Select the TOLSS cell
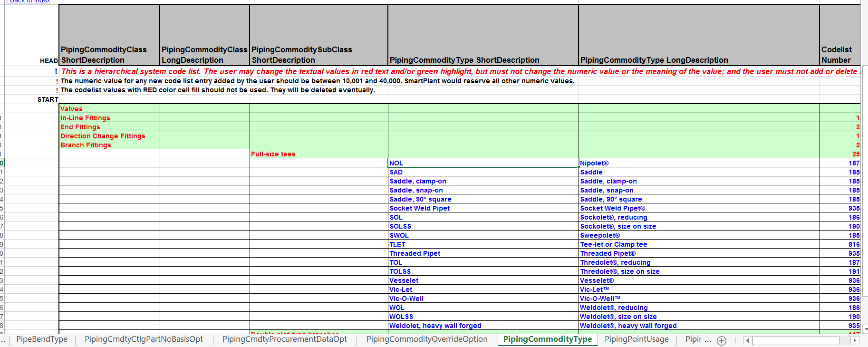Viewport: 868px width, 347px height. 483,271
